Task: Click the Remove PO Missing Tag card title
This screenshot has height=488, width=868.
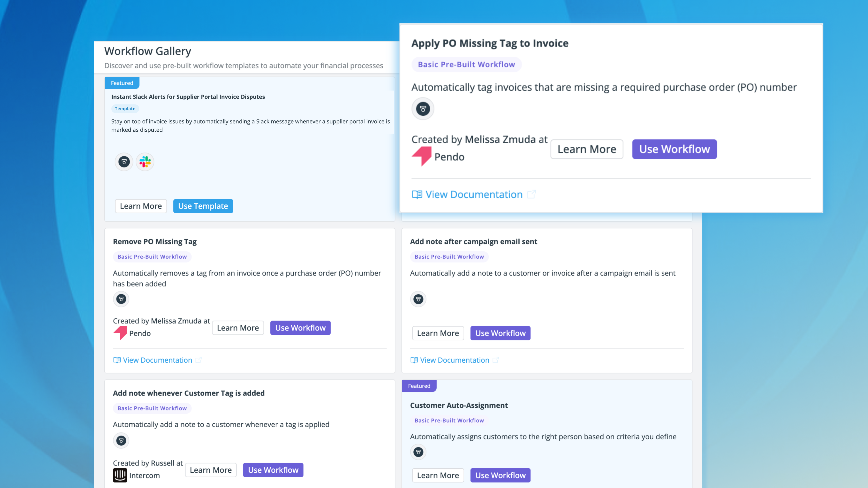Action: point(155,241)
